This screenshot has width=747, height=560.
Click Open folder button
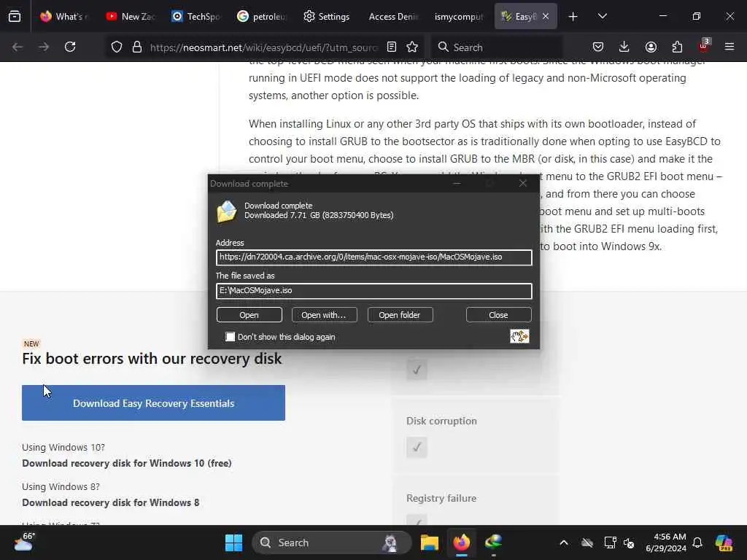[400, 315]
